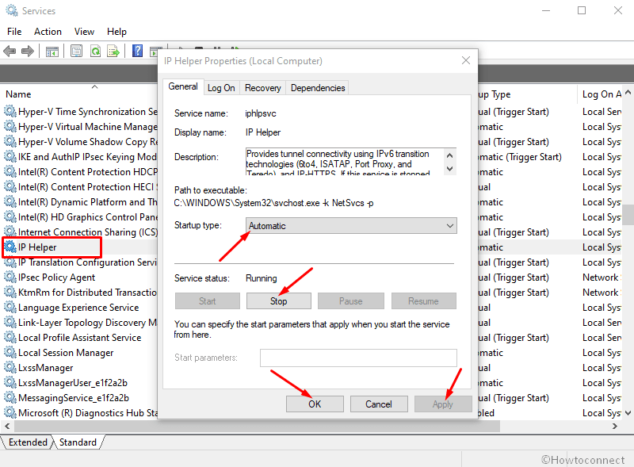
Task: Click gear icon beside Microsoft (R) Diagnostics Hub
Action: [10, 412]
